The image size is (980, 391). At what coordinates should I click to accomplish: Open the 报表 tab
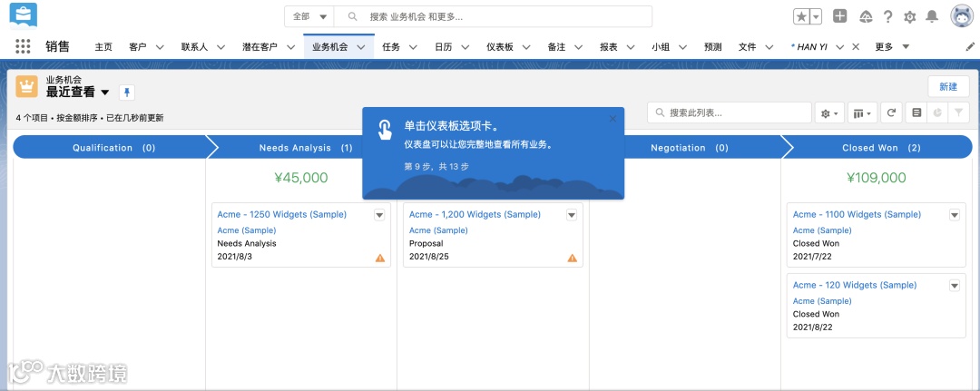pyautogui.click(x=609, y=47)
